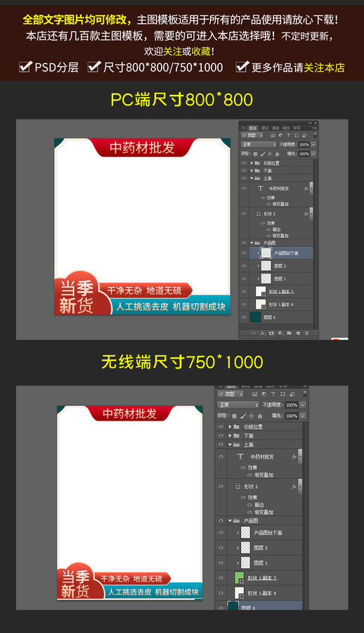Viewport: 364px width, 633px height.
Task: Expand 下面 group in PC 800*800 panel
Action: (252, 171)
